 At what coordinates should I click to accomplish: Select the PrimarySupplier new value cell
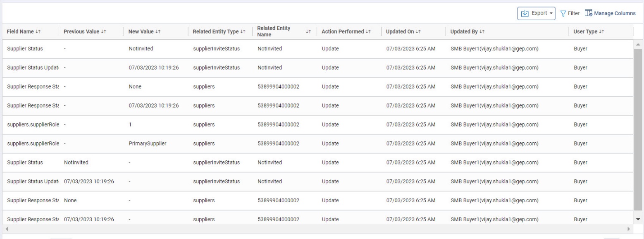(x=148, y=143)
